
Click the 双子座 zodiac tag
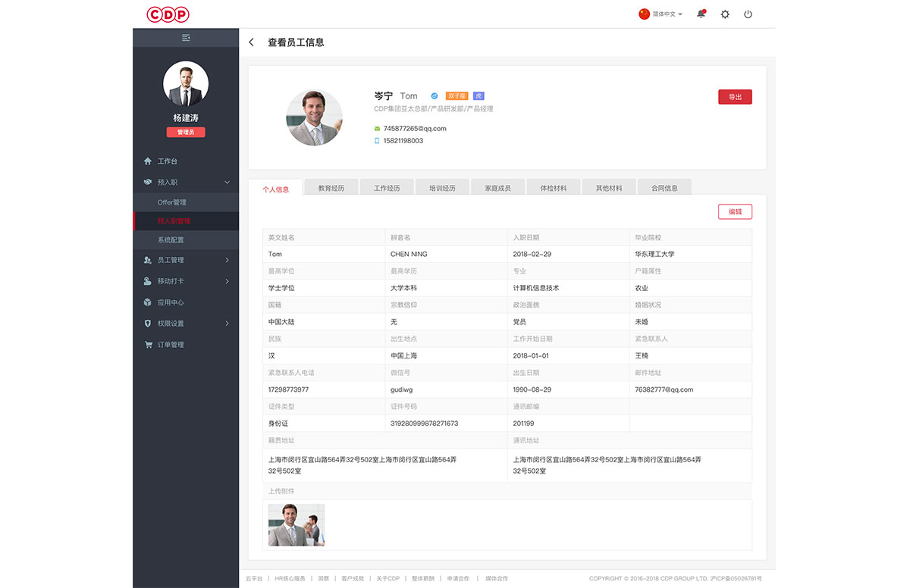point(457,96)
